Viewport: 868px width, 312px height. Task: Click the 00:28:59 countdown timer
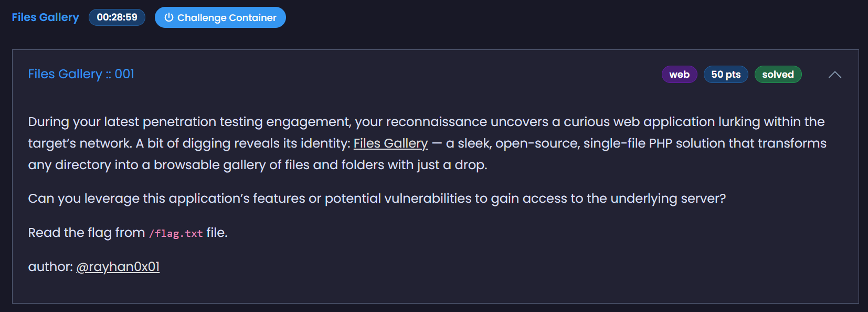(x=117, y=17)
